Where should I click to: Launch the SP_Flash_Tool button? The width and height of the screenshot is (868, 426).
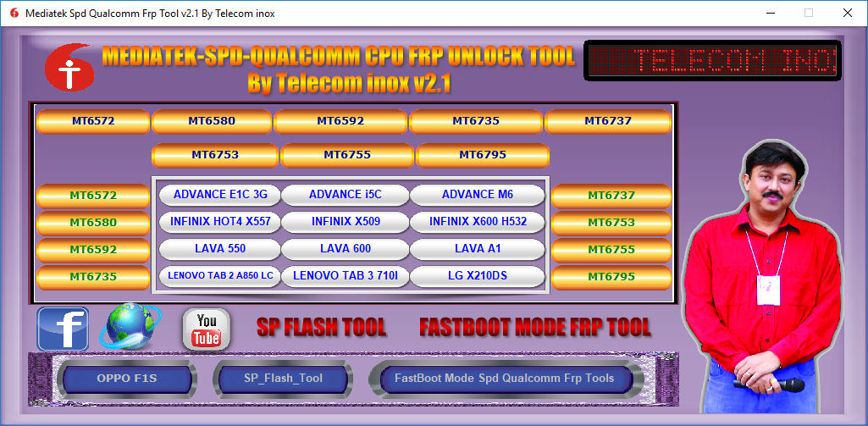tap(283, 379)
